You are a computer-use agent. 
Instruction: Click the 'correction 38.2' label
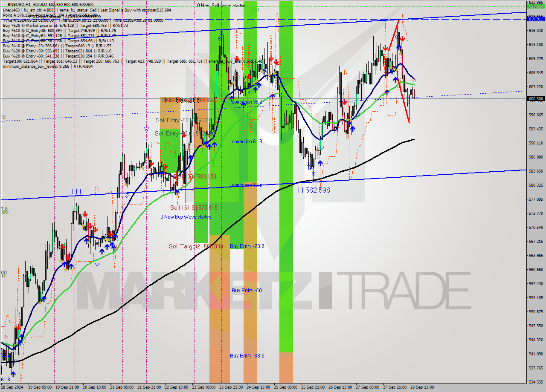coord(247,102)
